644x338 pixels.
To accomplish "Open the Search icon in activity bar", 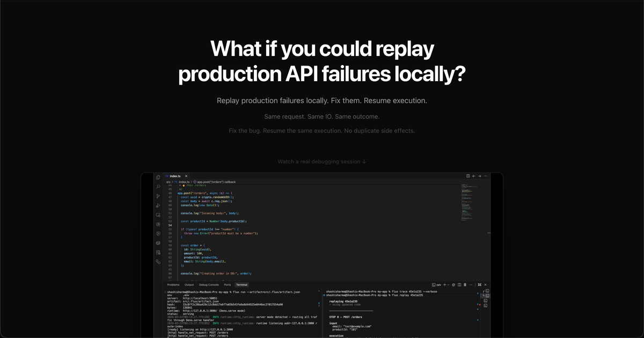I will [158, 186].
